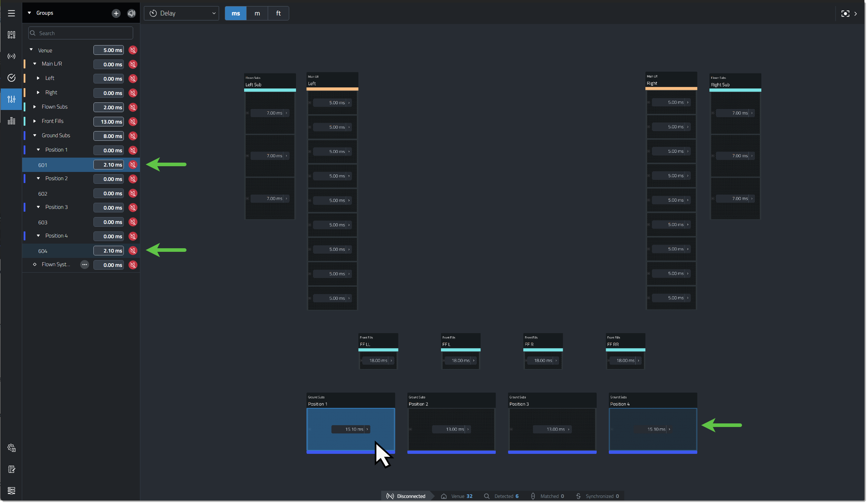
Task: Toggle mute for Position 1 group
Action: (133, 150)
